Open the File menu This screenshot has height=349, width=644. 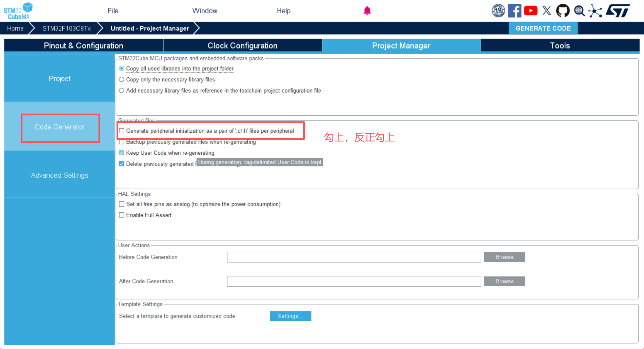pyautogui.click(x=113, y=11)
